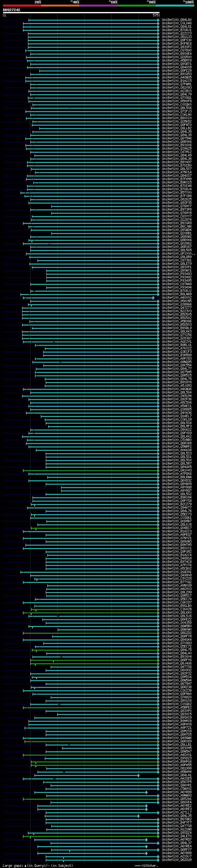Select the UniRef100_O81133 entry
This screenshot has height=868, width=197.
click(x=176, y=37)
